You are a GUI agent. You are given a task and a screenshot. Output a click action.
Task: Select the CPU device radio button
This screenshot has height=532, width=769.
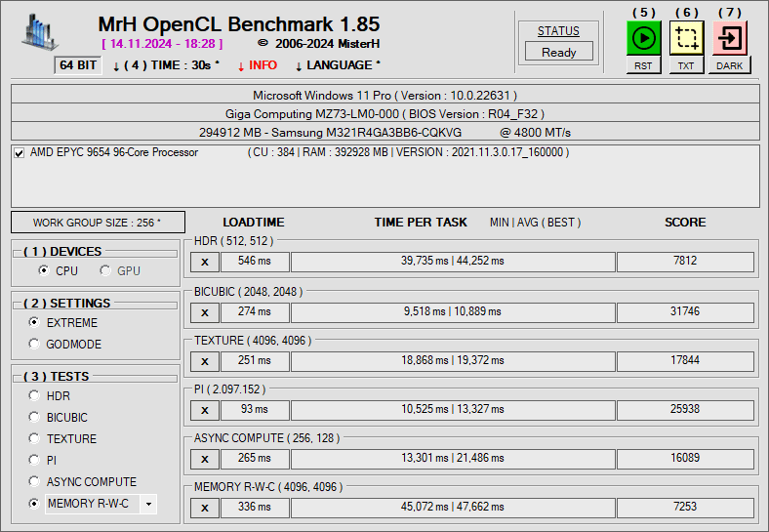coord(44,270)
